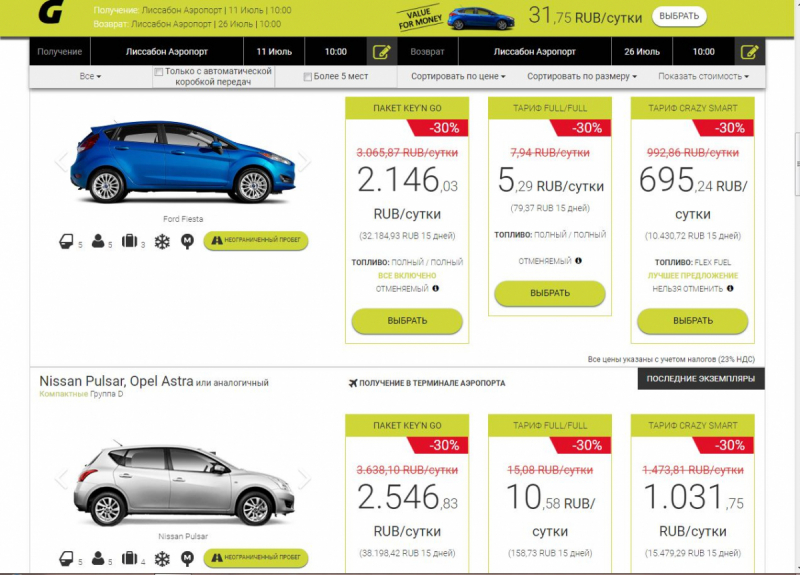Image resolution: width=800 pixels, height=575 pixels.
Task: Click info icon next to Key'n Go 'Отменяемый'
Action: [436, 289]
